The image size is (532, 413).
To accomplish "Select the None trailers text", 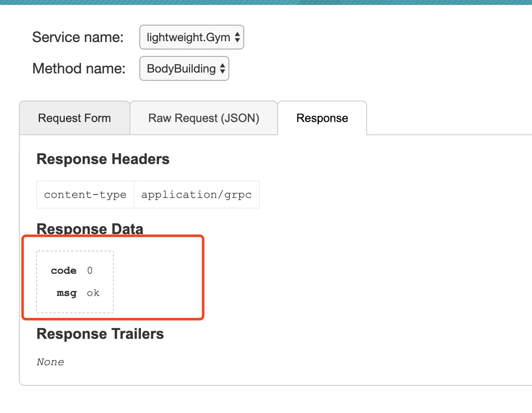I will coord(50,362).
